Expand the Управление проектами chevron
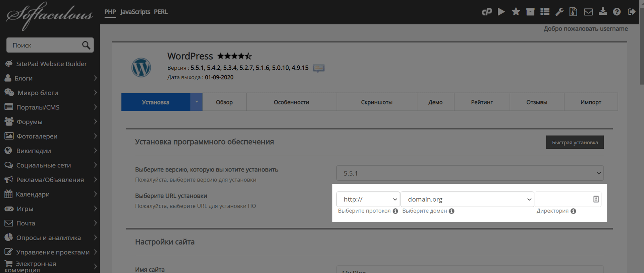644x273 pixels. pos(95,252)
